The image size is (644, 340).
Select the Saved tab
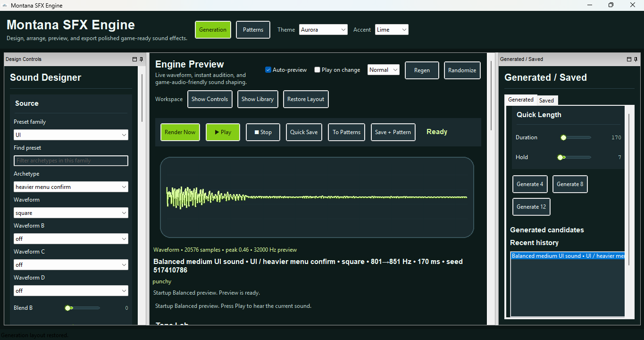(547, 101)
